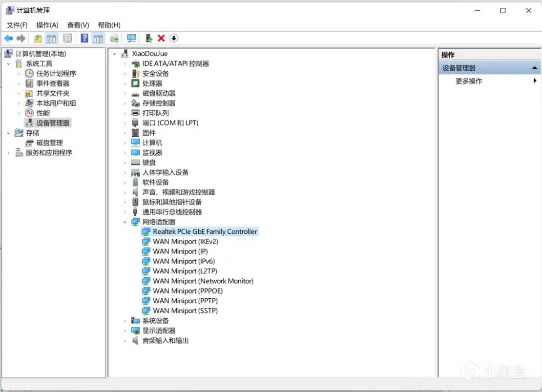
Task: Click the Show/Hide console tree toolbar icon
Action: 51,38
